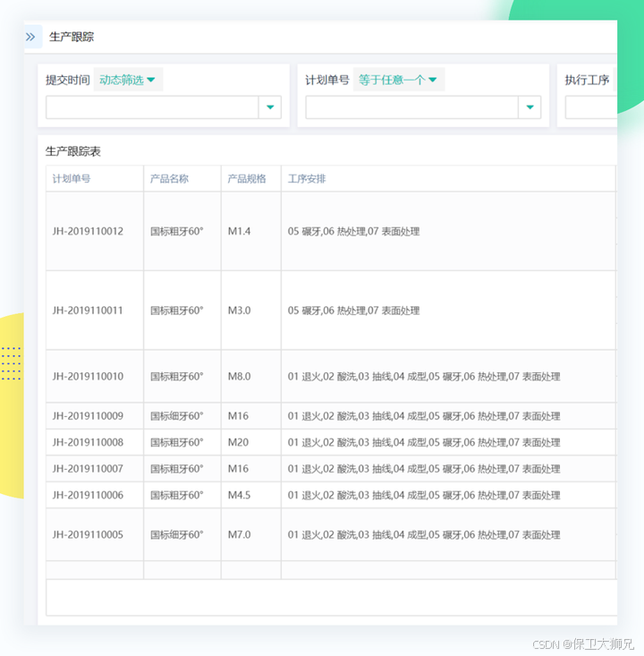Click product name in JH-2019110005 row
The width and height of the screenshot is (644, 656).
(x=177, y=534)
